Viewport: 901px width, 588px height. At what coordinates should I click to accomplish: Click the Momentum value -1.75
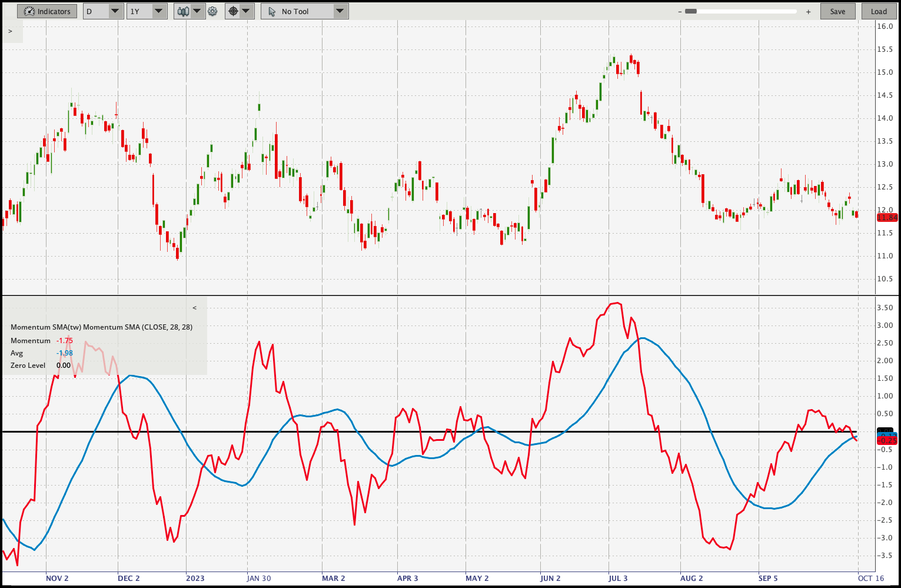click(x=65, y=341)
